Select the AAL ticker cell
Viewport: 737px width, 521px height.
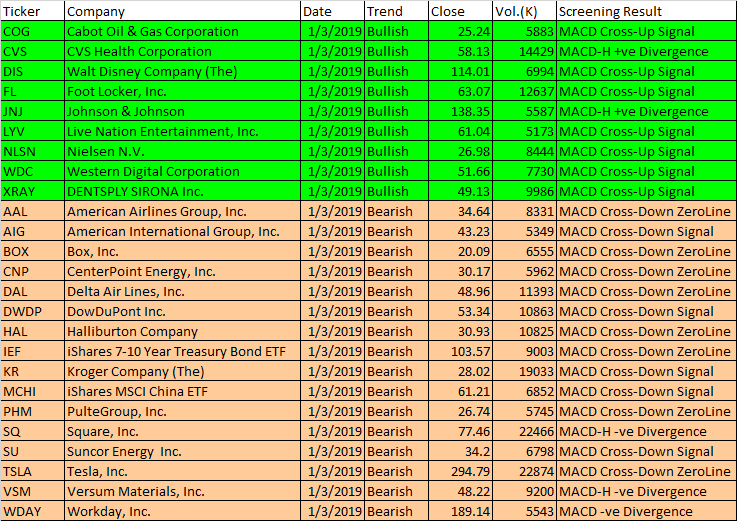tap(32, 211)
